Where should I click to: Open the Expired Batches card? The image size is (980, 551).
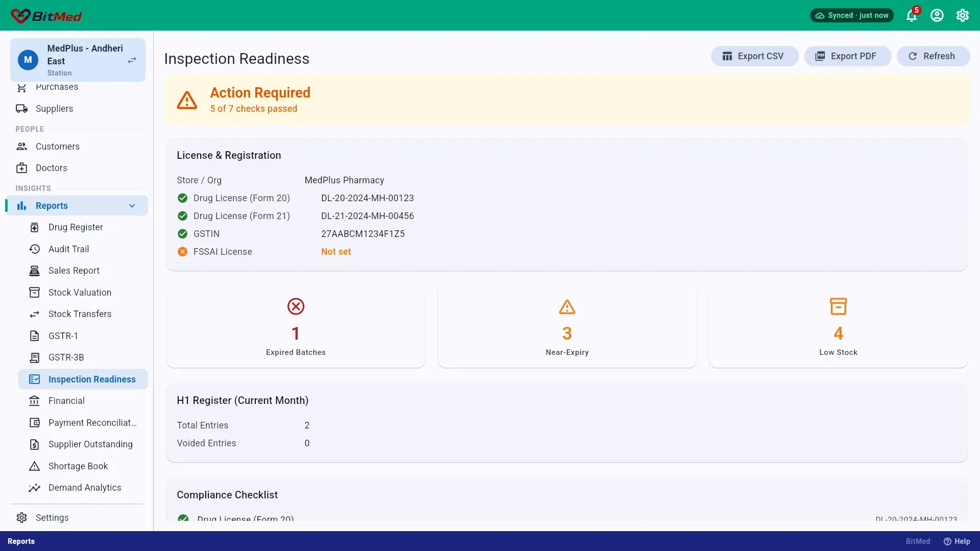(296, 328)
